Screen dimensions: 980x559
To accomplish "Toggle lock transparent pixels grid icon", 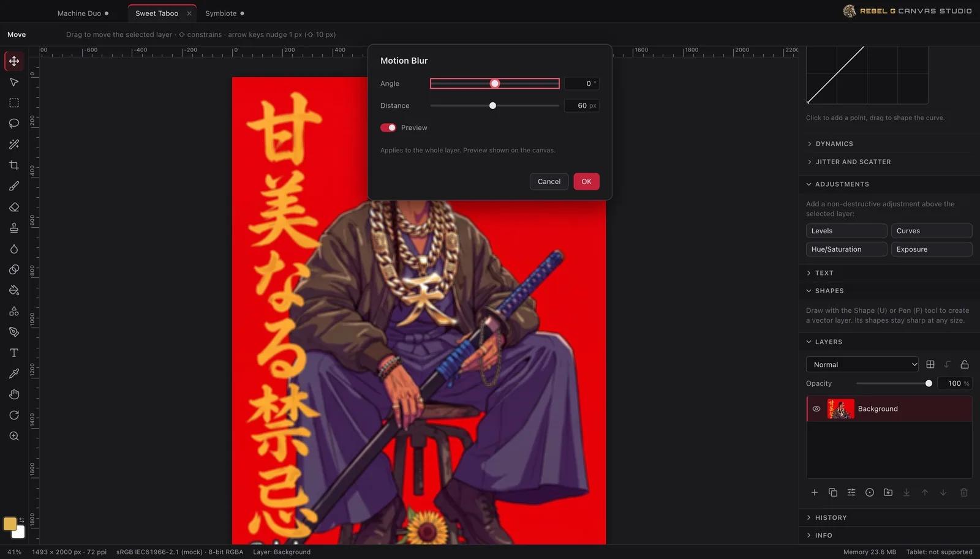I will tap(930, 364).
